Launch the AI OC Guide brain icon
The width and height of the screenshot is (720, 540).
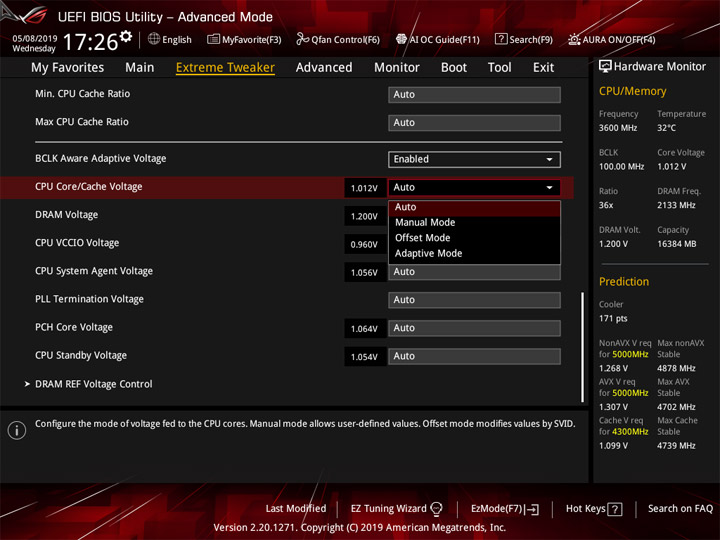coord(401,39)
